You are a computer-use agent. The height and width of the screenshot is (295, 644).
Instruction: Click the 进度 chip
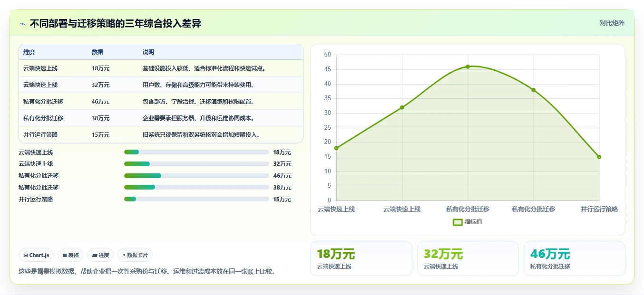pyautogui.click(x=100, y=255)
